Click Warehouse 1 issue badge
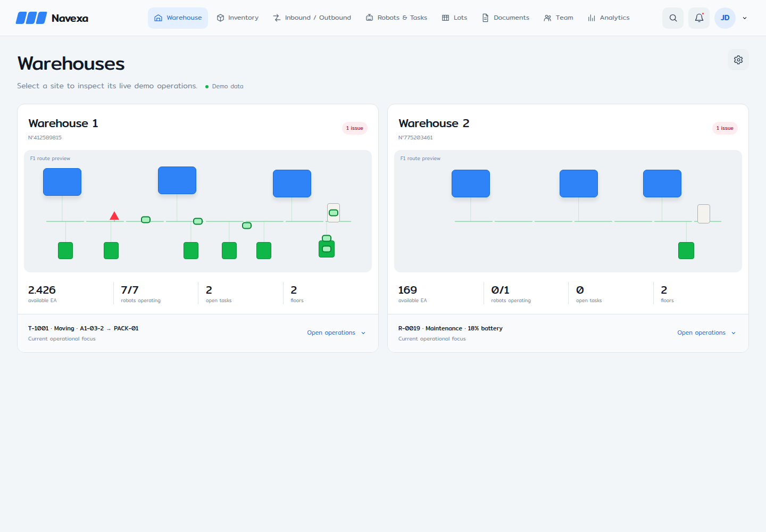The width and height of the screenshot is (766, 532). tap(355, 128)
